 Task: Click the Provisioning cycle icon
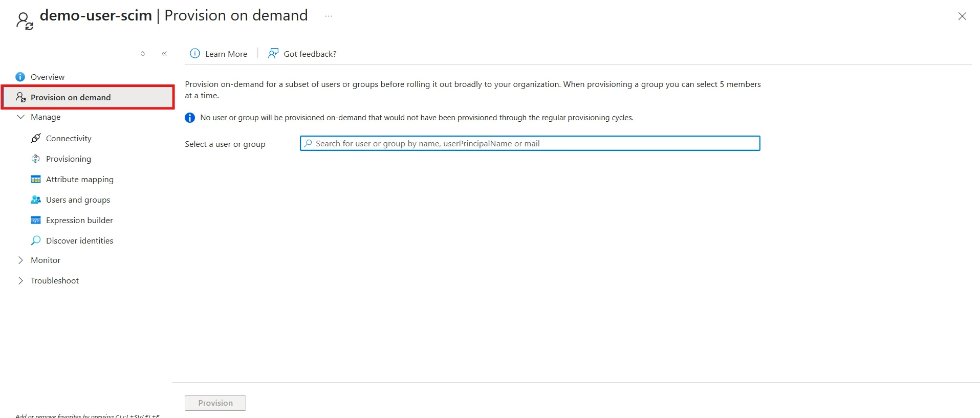(36, 159)
